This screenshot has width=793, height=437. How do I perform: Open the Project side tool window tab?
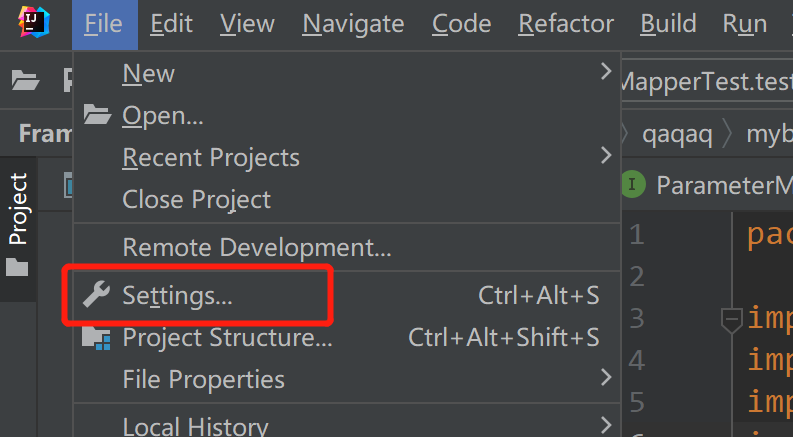pos(18,210)
